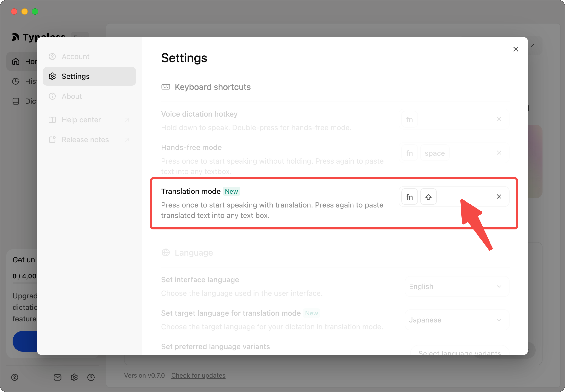Open the mail feedback icon
The width and height of the screenshot is (565, 392).
coord(58,377)
